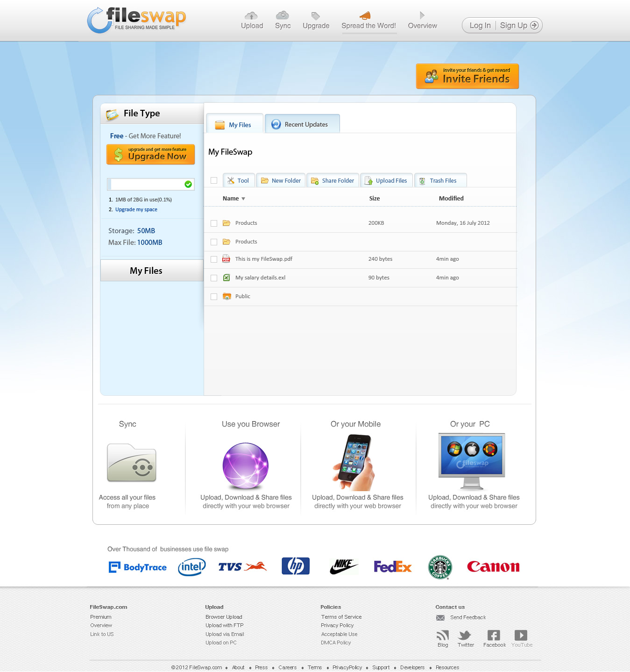The height and width of the screenshot is (672, 630).
Task: Click the YouTube play icon in footer
Action: click(x=521, y=635)
